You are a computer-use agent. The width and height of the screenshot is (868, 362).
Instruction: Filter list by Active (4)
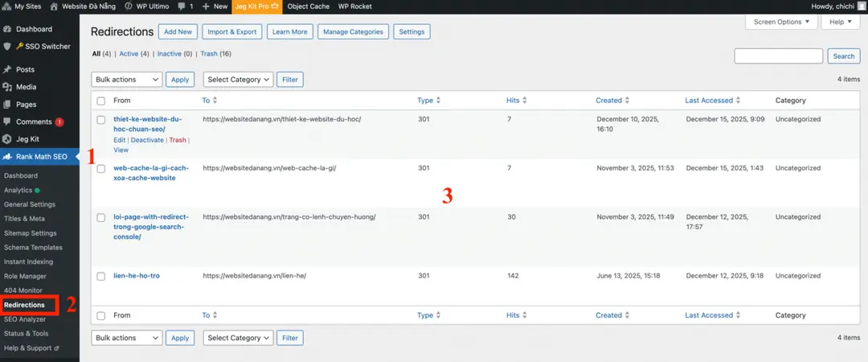134,54
